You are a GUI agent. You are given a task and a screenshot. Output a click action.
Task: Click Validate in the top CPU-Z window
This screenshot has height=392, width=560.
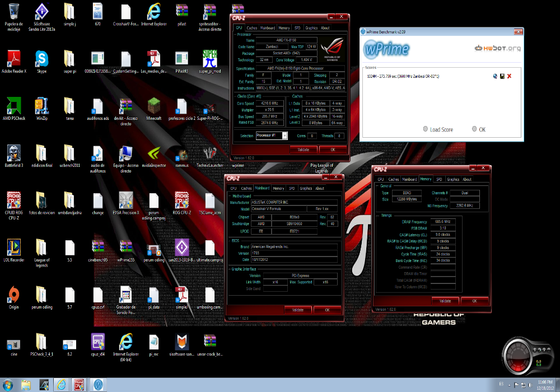click(x=304, y=150)
